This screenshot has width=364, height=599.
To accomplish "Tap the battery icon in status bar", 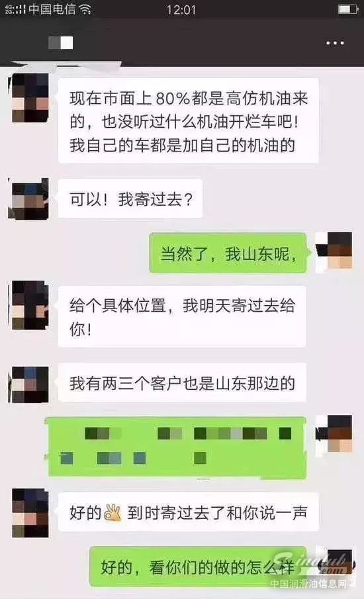I will (x=348, y=9).
